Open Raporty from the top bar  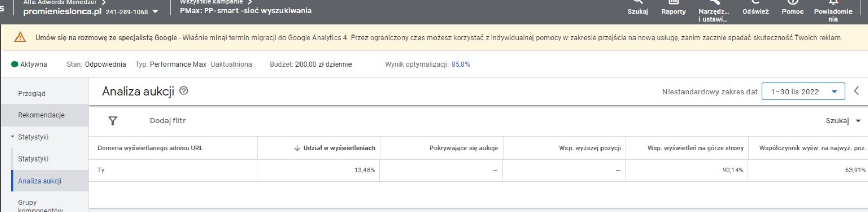tap(673, 4)
